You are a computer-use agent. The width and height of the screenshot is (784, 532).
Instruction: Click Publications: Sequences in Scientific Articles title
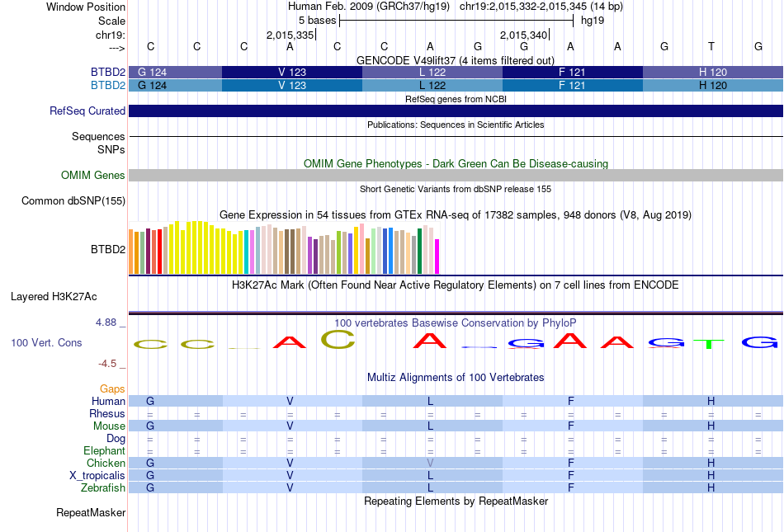pyautogui.click(x=456, y=125)
